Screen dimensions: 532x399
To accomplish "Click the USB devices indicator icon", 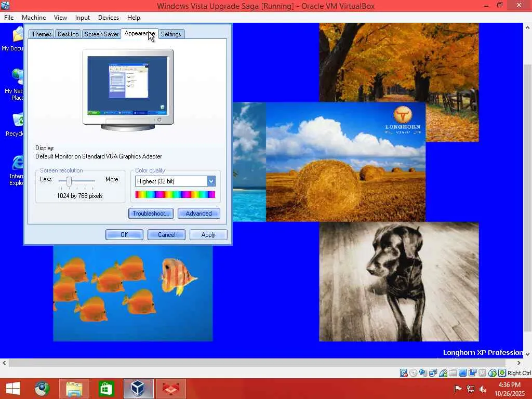I will click(443, 373).
